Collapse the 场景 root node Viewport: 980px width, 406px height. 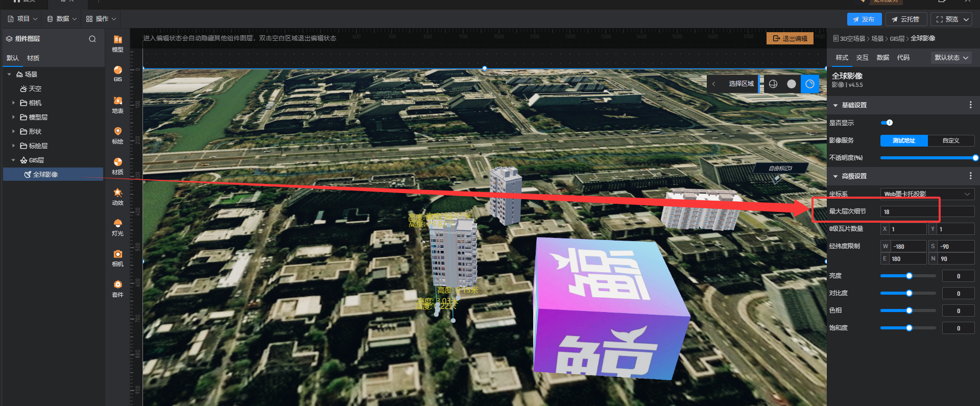click(x=9, y=75)
